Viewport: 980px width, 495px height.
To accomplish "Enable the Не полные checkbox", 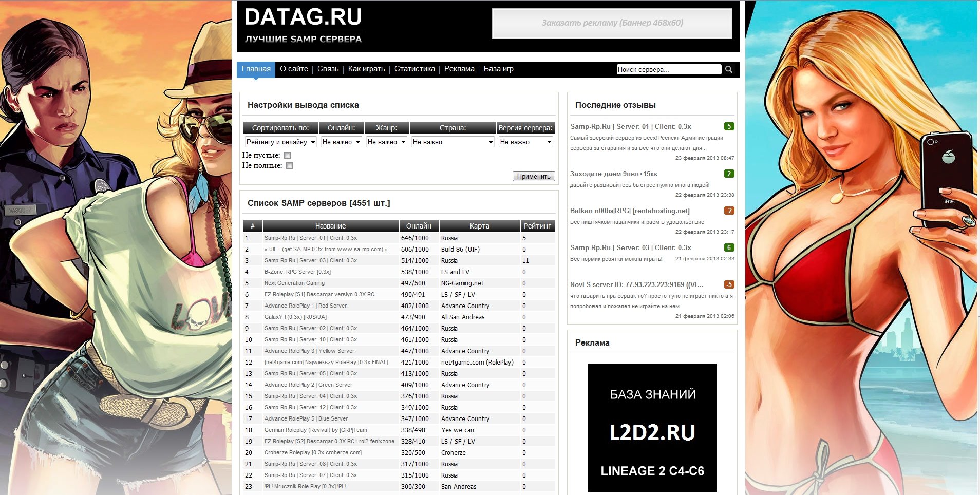I will [x=290, y=165].
